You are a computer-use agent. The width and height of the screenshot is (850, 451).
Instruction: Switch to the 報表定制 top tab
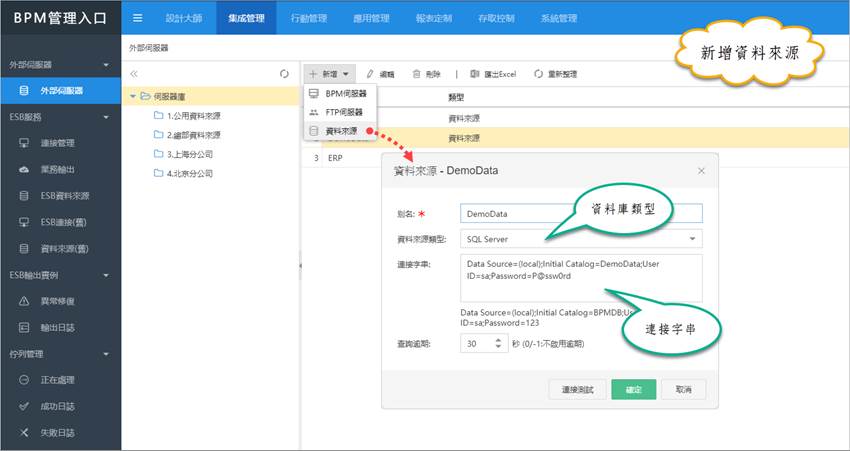434,18
